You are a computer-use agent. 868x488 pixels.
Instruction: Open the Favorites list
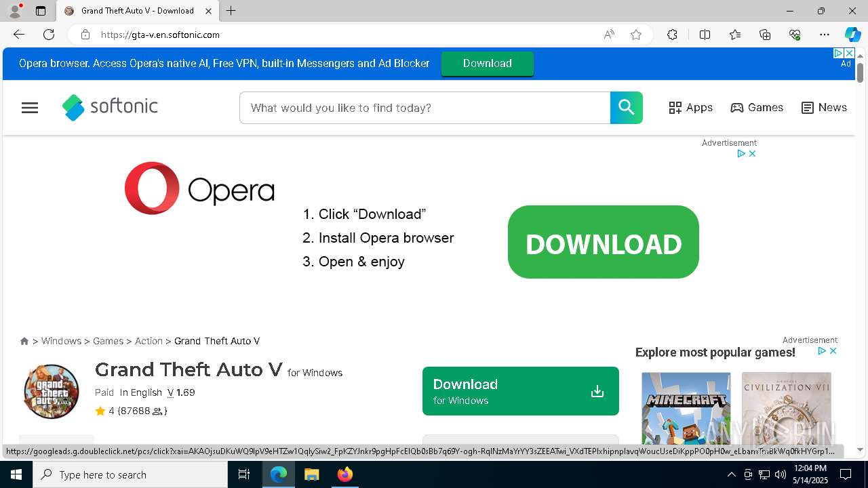point(735,35)
